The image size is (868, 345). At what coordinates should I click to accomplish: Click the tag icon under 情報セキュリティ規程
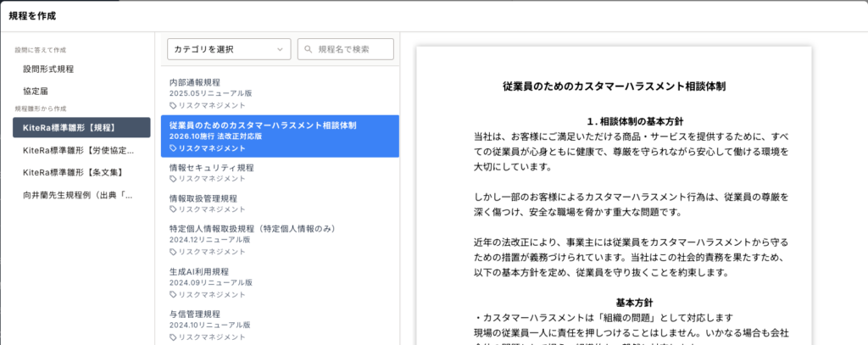(174, 180)
